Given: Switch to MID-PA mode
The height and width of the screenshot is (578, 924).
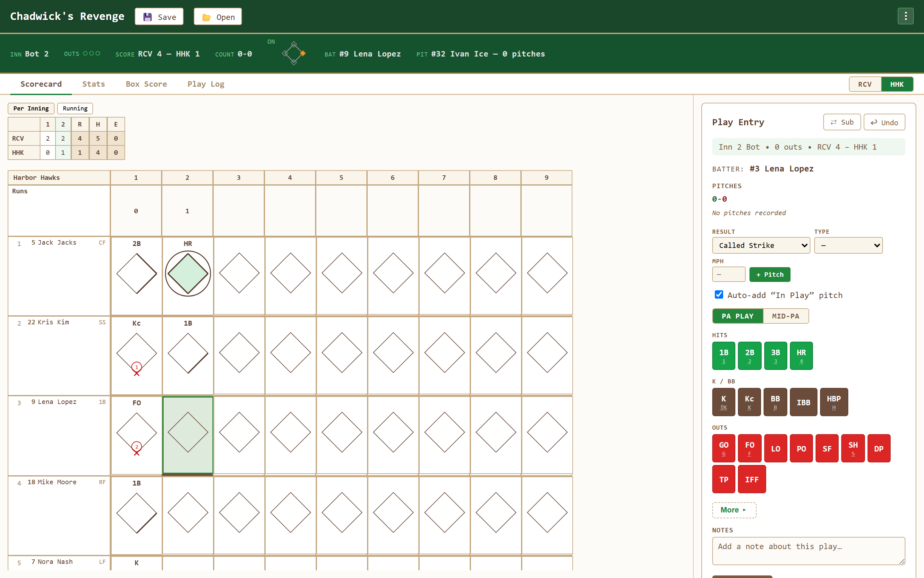Looking at the screenshot, I should 785,316.
